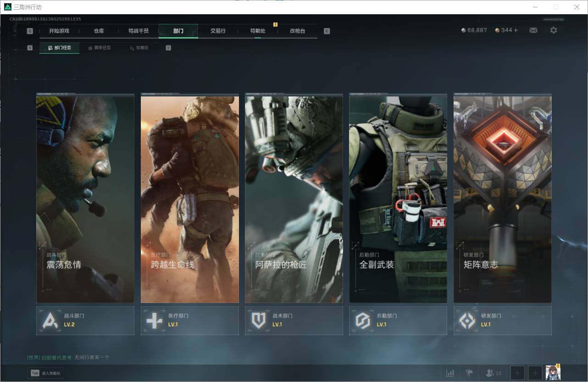Click the gold 344 currency icon
The image size is (588, 382).
point(497,30)
